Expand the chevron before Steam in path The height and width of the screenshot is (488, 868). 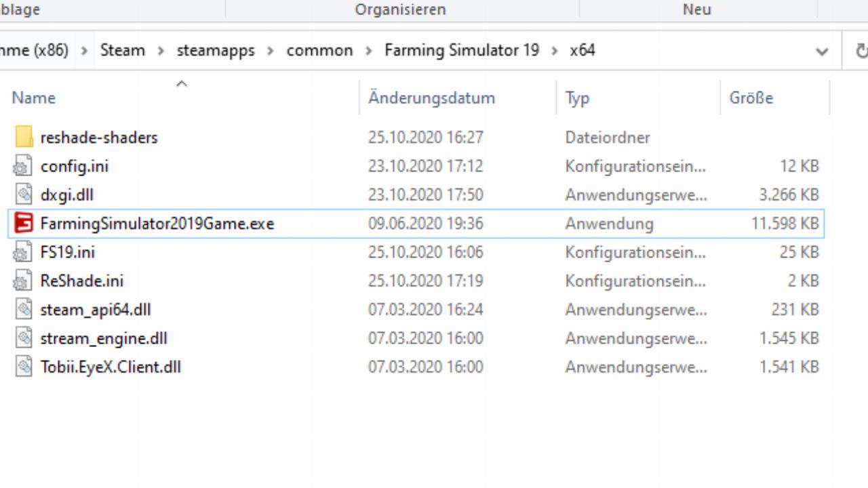(85, 51)
